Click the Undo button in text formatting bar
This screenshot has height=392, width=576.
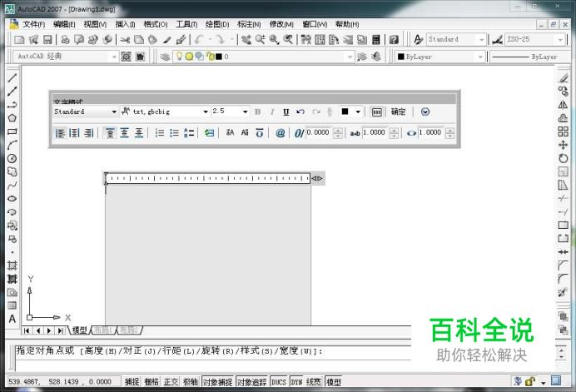(300, 112)
